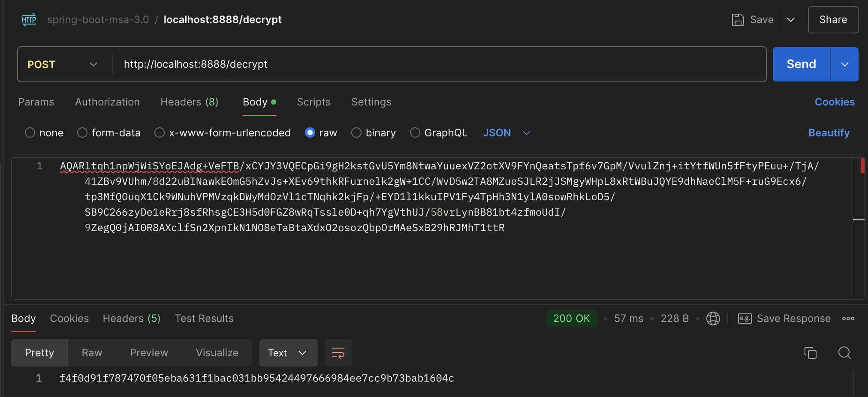The width and height of the screenshot is (868, 397).
Task: Click the Send button
Action: click(x=801, y=64)
